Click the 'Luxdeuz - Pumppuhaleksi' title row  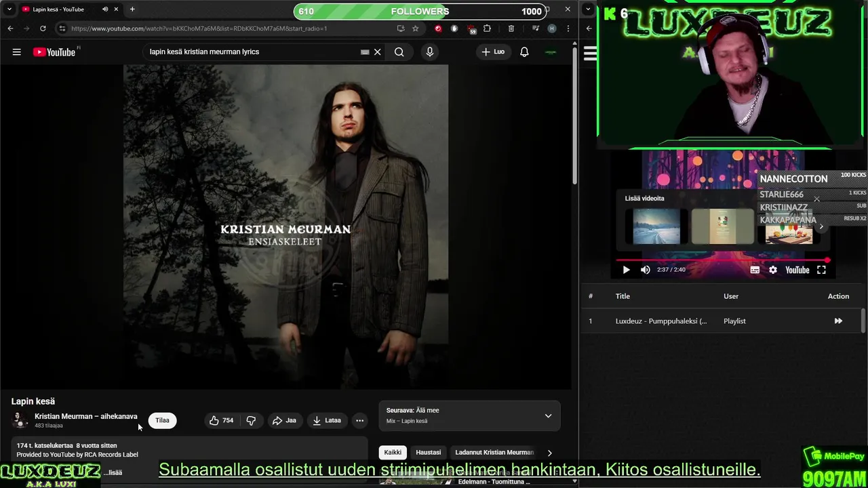click(661, 321)
